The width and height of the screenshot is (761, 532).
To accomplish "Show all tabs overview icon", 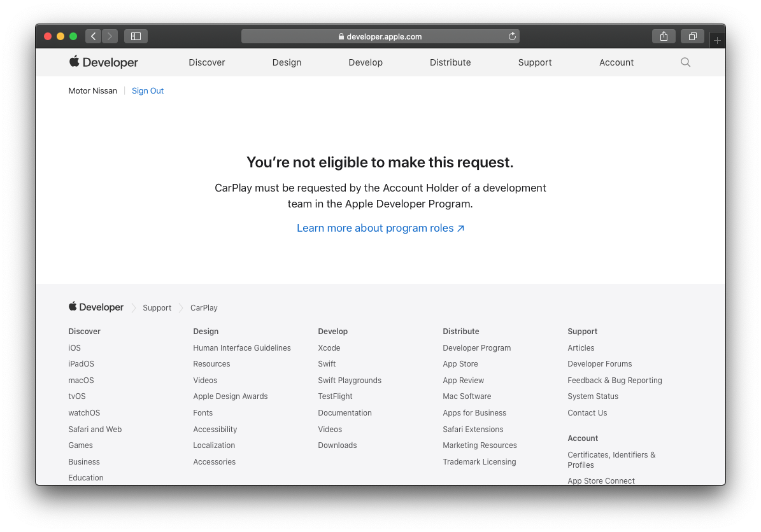I will (693, 36).
